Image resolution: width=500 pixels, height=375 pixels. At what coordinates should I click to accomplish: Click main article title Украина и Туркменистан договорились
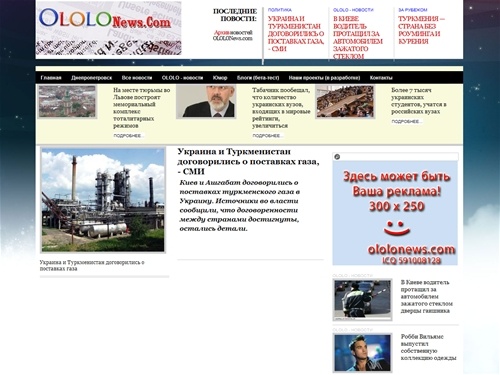click(x=248, y=162)
